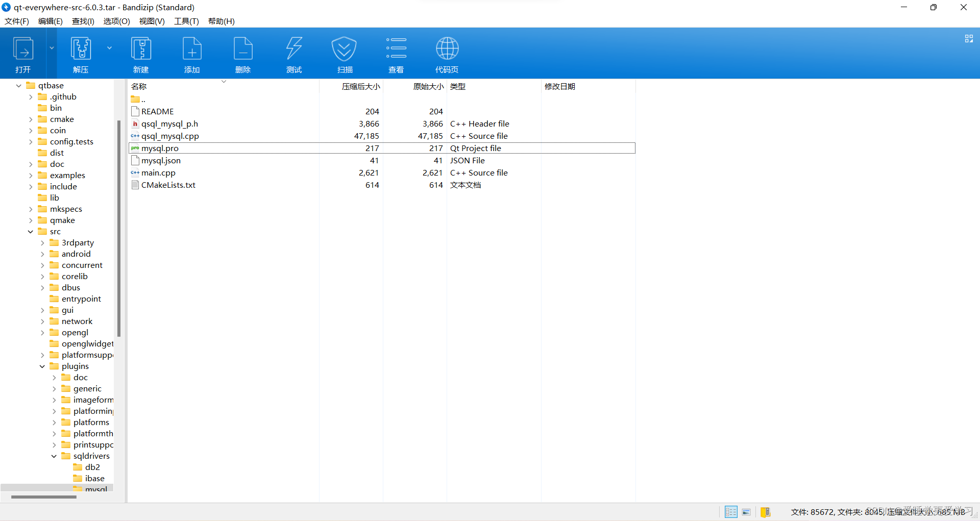980x521 pixels.
Task: Collapse the sqldrivers folder node
Action: point(54,456)
